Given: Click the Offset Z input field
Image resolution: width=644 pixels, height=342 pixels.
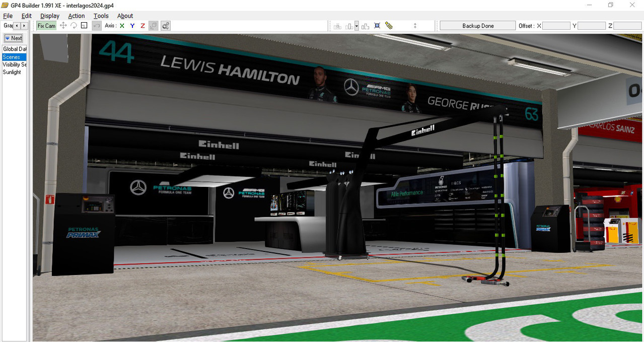Looking at the screenshot, I should 627,26.
